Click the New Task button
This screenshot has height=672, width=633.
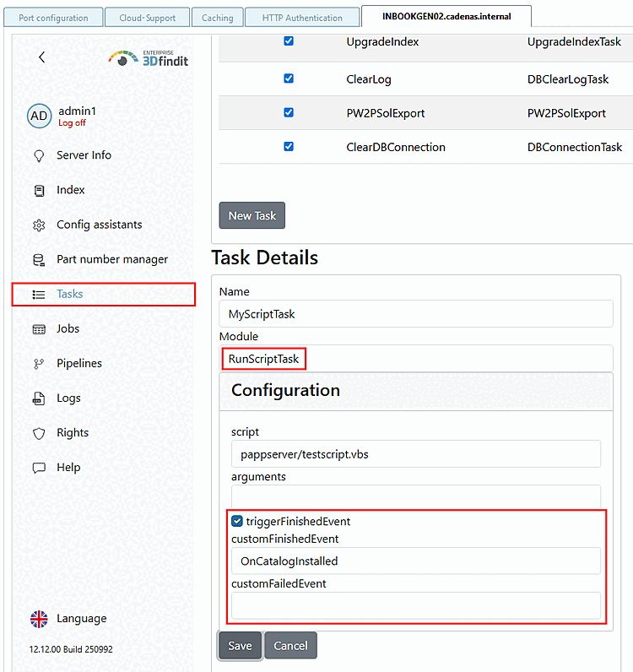[252, 215]
